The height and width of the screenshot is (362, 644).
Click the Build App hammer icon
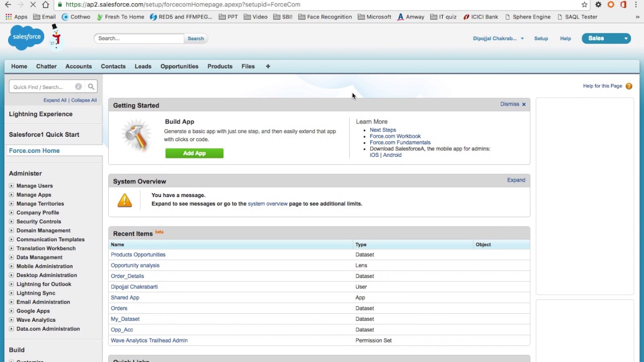[x=136, y=135]
